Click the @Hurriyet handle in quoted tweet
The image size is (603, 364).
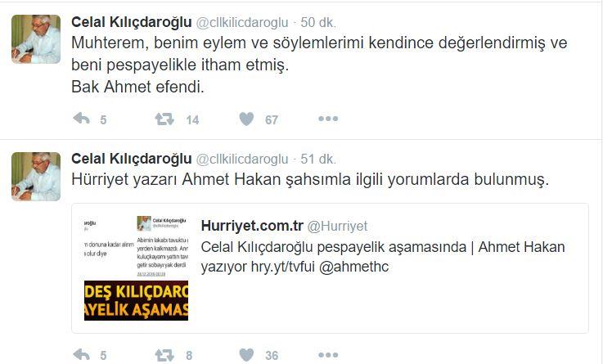338,227
